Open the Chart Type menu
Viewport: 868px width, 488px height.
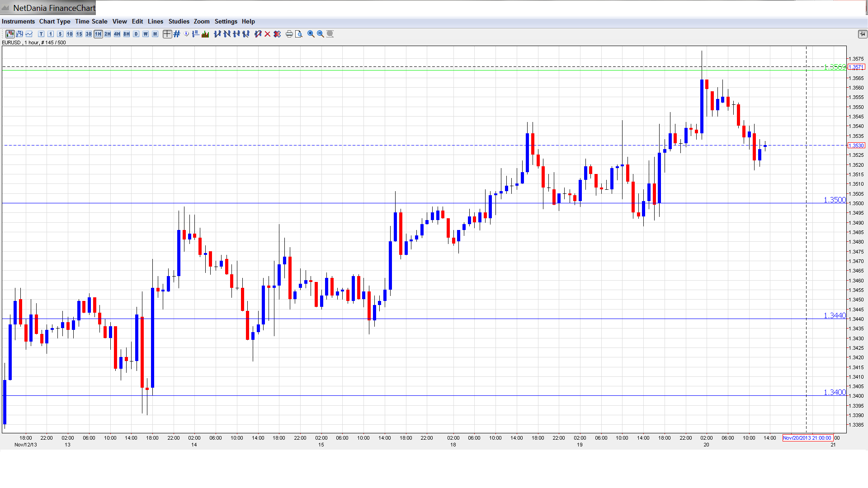pyautogui.click(x=55, y=21)
